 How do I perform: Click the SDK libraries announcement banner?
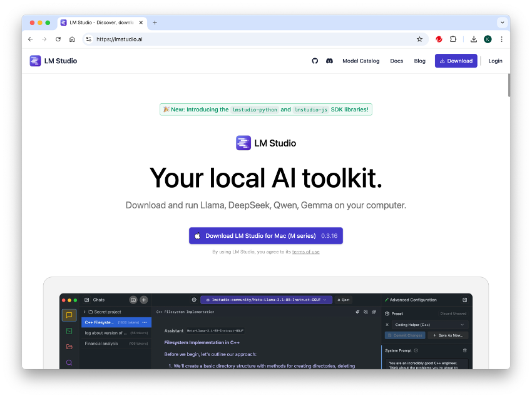point(266,110)
